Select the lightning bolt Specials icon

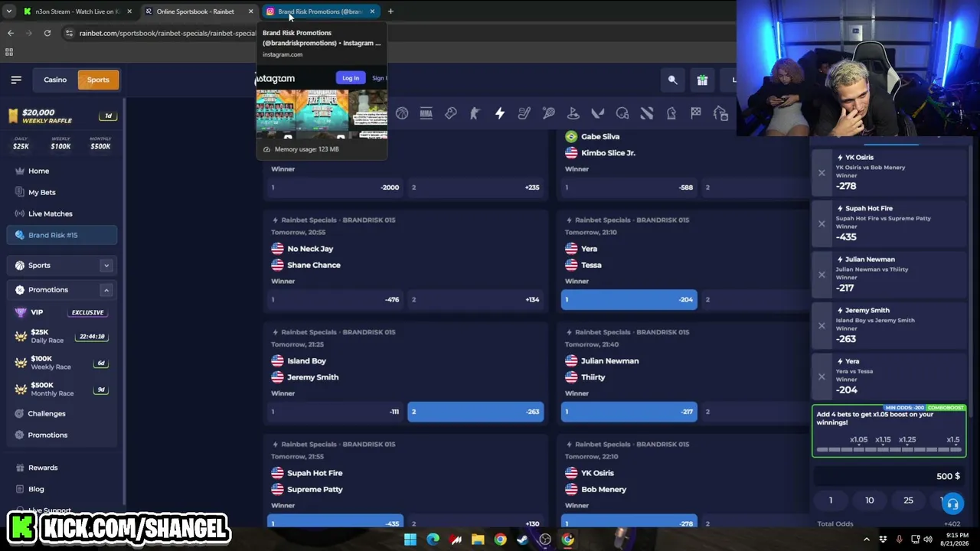pos(500,113)
